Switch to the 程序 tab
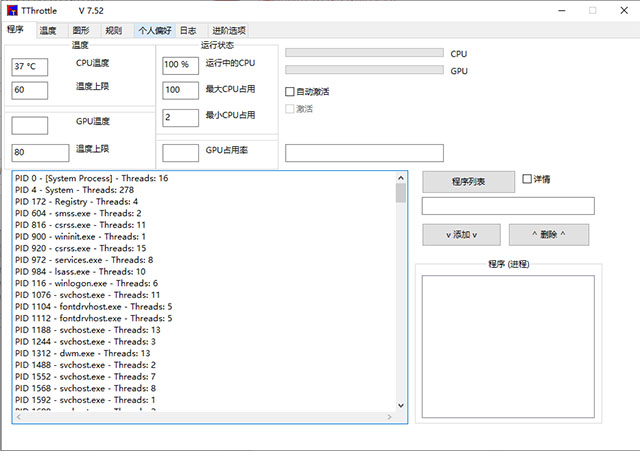 (x=16, y=29)
